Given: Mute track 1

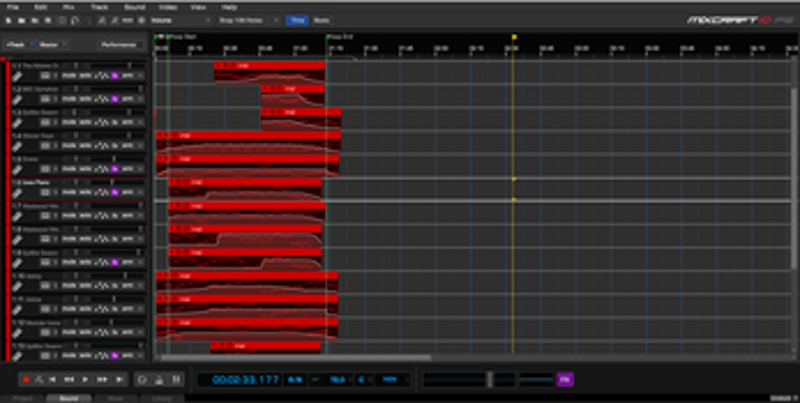Looking at the screenshot, I should pyautogui.click(x=68, y=75).
